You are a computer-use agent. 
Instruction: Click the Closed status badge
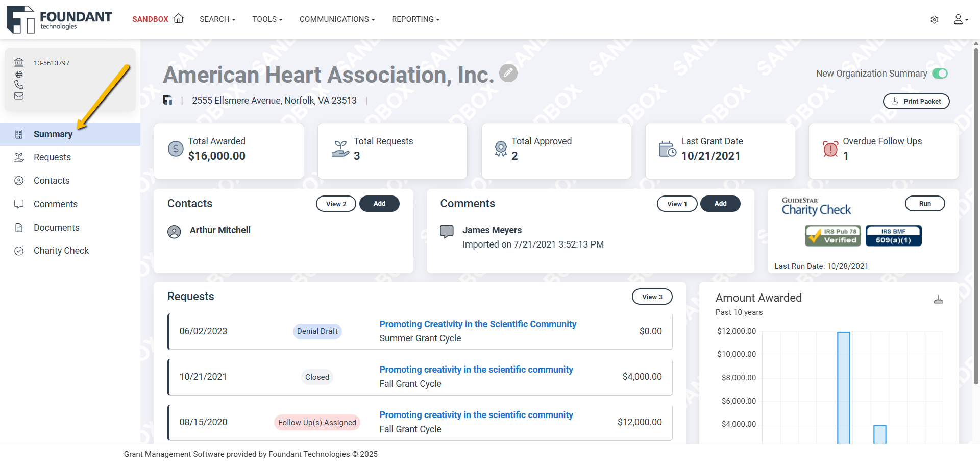[317, 377]
